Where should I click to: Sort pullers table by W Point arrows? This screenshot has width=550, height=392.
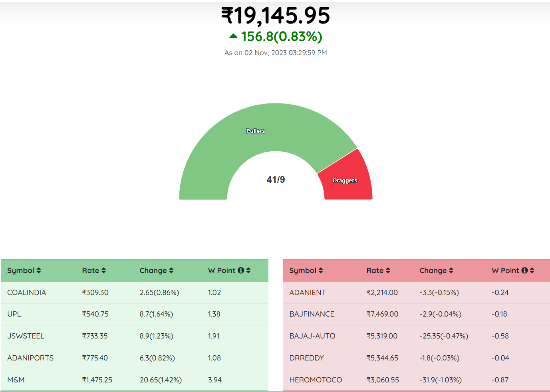coord(248,271)
